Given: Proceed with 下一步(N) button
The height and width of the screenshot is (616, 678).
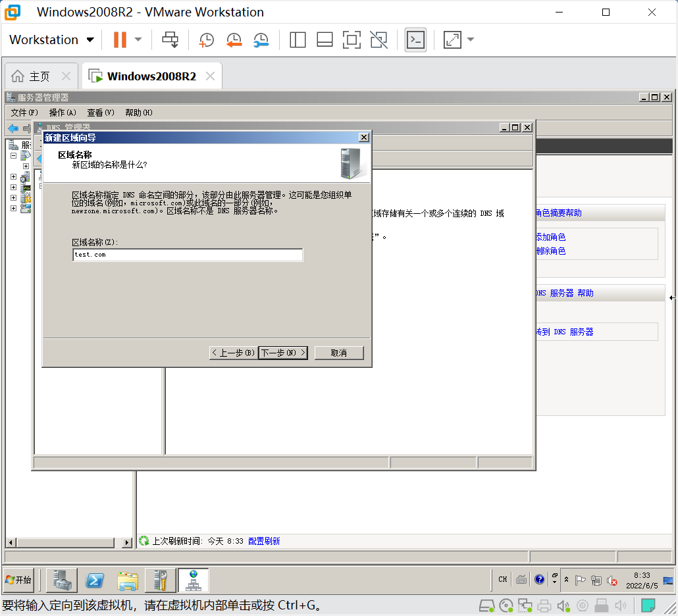Looking at the screenshot, I should [x=283, y=353].
